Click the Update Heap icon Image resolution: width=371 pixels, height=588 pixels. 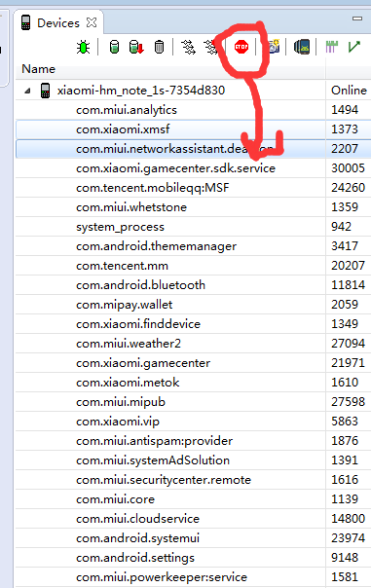(x=114, y=48)
